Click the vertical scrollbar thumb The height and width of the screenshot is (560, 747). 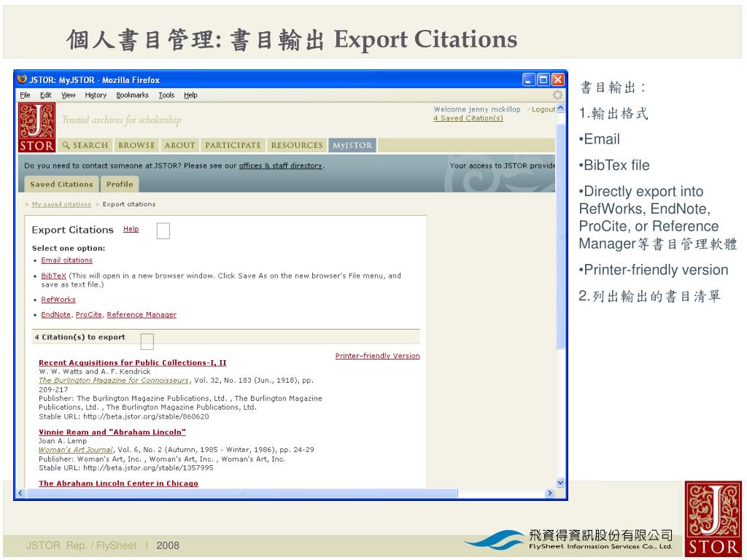click(x=560, y=237)
